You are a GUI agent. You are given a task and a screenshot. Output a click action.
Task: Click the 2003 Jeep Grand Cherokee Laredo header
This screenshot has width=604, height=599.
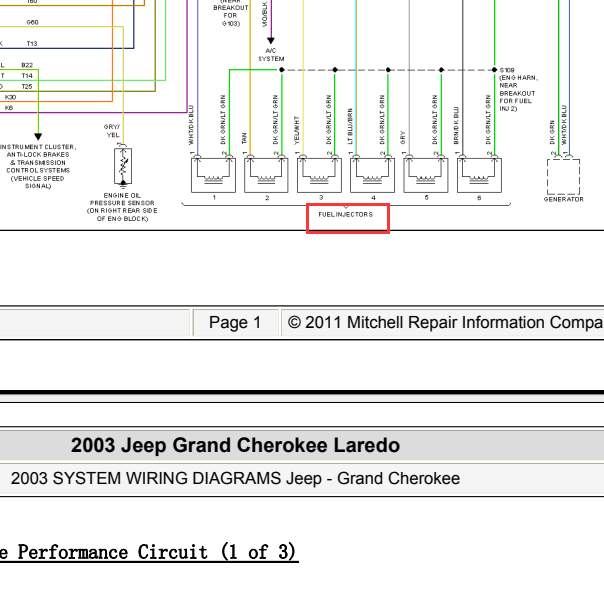235,445
